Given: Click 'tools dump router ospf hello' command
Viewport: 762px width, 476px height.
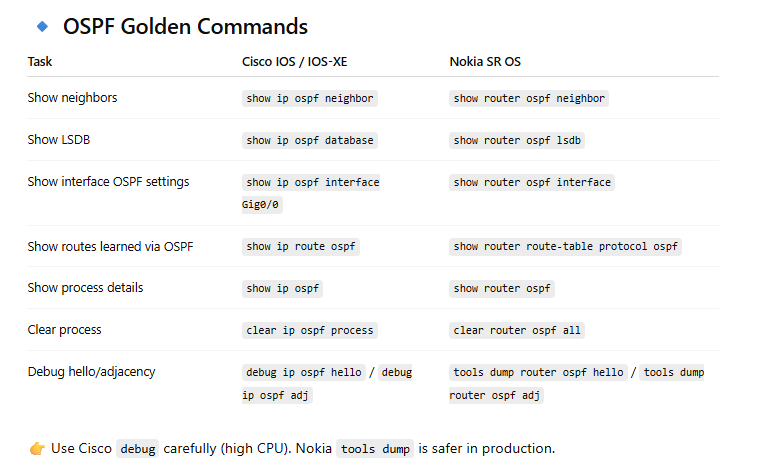Looking at the screenshot, I should pyautogui.click(x=538, y=372).
